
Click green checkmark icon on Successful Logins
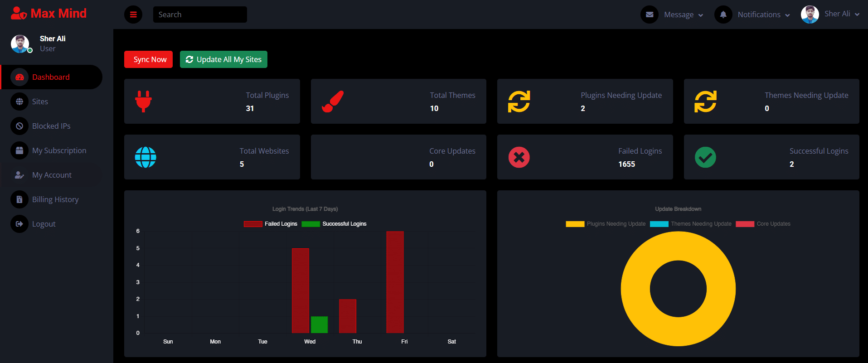pyautogui.click(x=706, y=157)
